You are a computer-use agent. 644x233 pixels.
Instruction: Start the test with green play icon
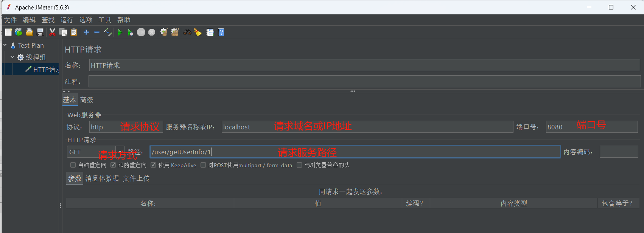(x=120, y=32)
